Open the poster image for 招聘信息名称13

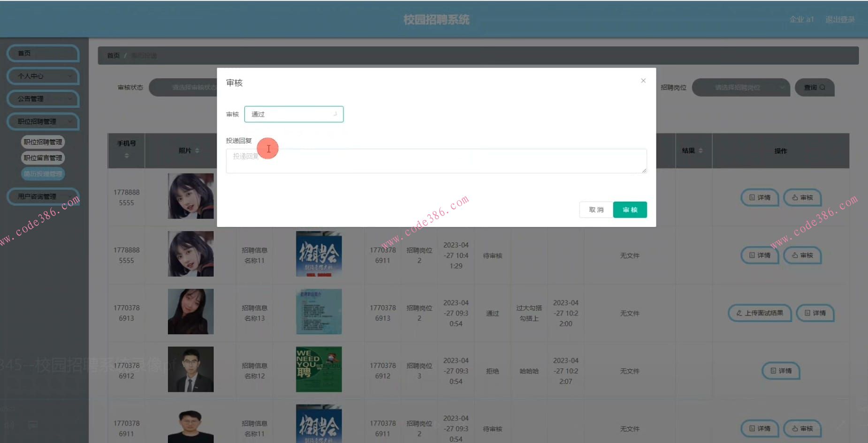pos(319,311)
